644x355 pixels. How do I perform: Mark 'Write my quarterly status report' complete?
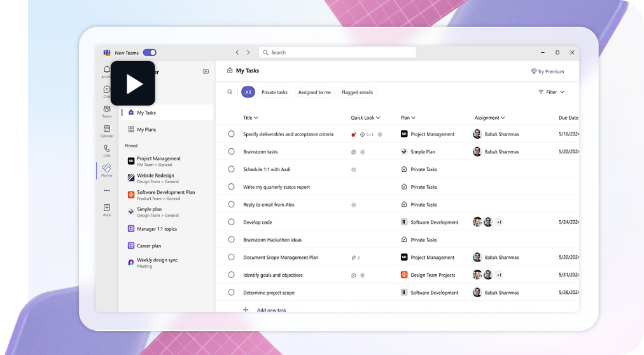click(x=231, y=187)
